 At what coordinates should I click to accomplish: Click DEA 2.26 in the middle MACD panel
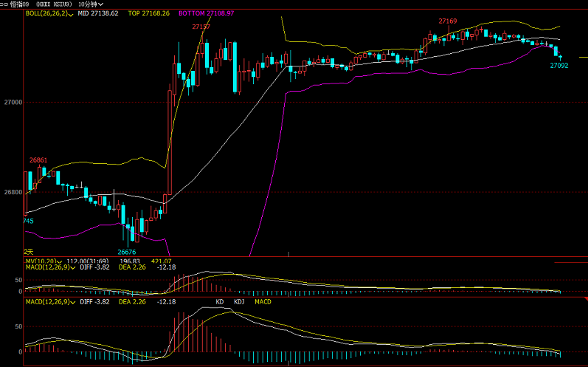[132, 267]
